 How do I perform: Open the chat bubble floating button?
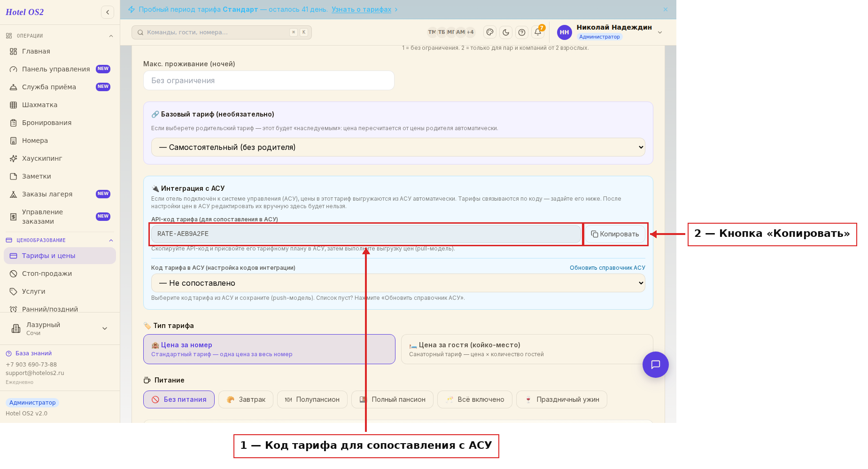[656, 365]
